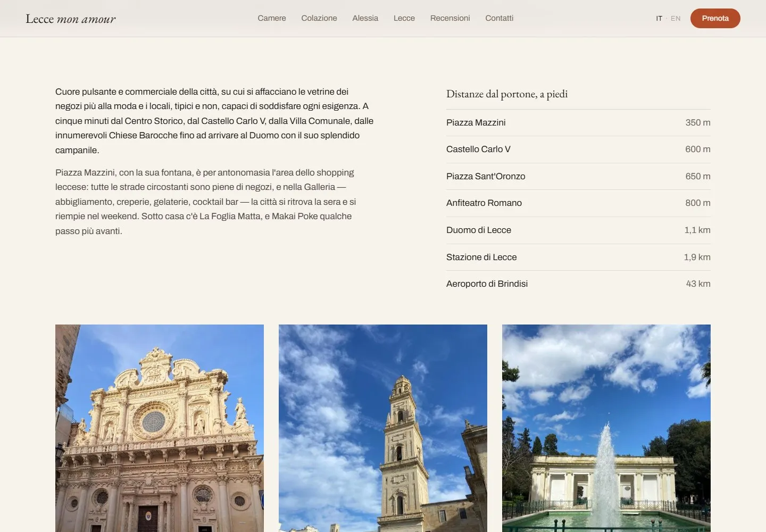Click the paragraph starting Cuore pulsante e commerciale
The width and height of the screenshot is (766, 532).
click(x=214, y=121)
